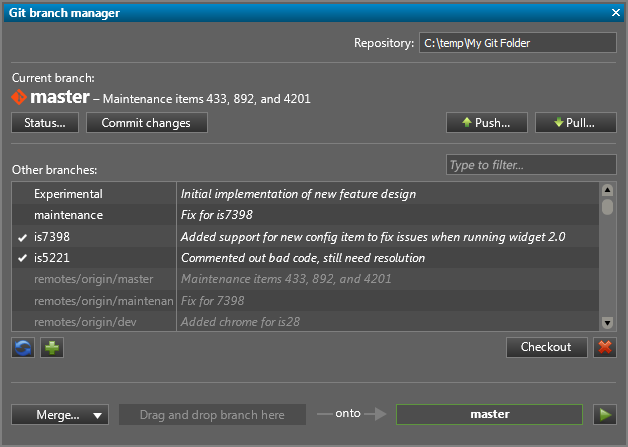Click the red X delete branch icon
The width and height of the screenshot is (628, 447).
coord(605,347)
